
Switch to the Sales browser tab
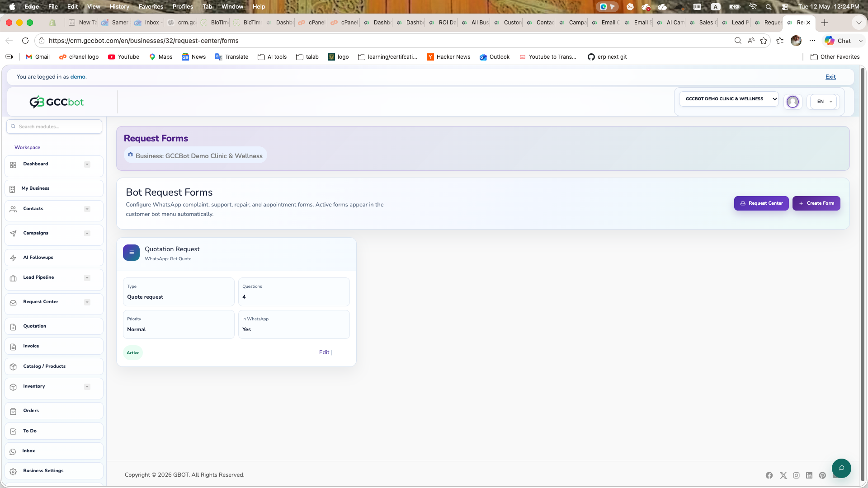tap(703, 23)
